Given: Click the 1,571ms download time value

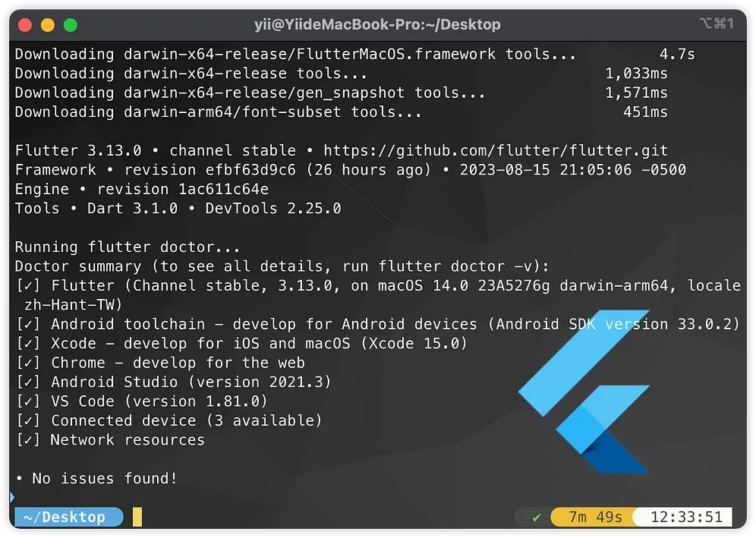Looking at the screenshot, I should point(636,93).
